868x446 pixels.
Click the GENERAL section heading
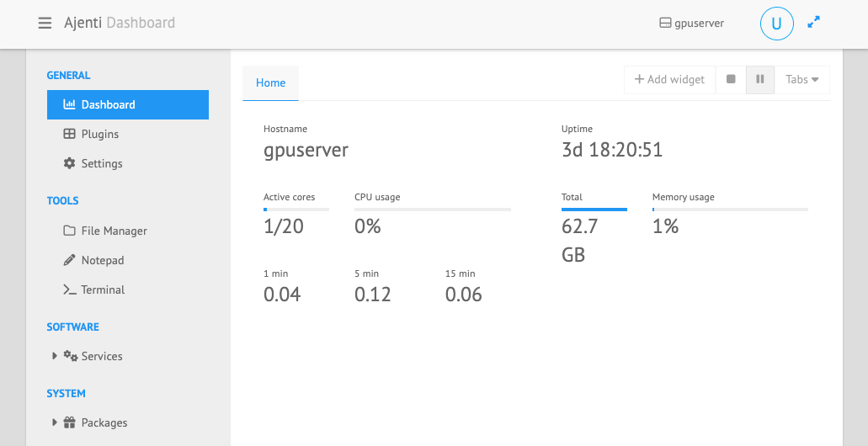point(69,75)
